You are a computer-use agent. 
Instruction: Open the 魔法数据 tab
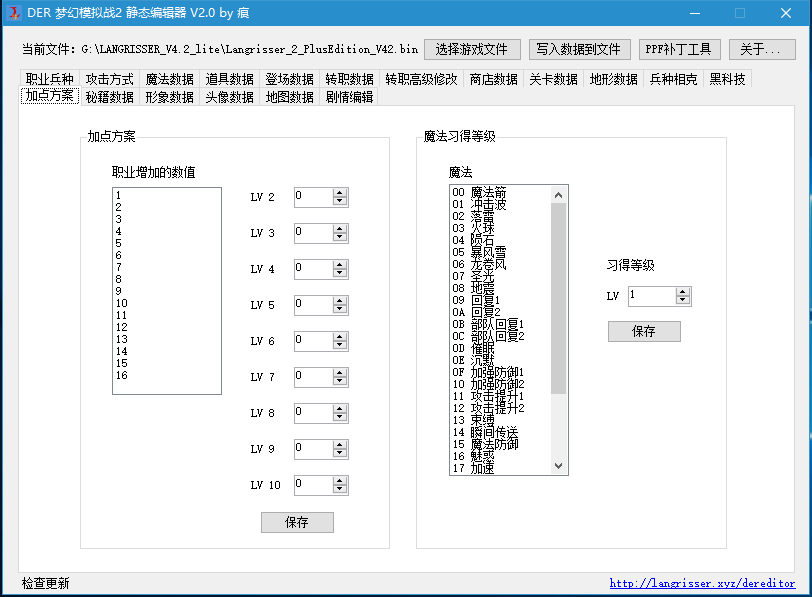click(x=169, y=79)
